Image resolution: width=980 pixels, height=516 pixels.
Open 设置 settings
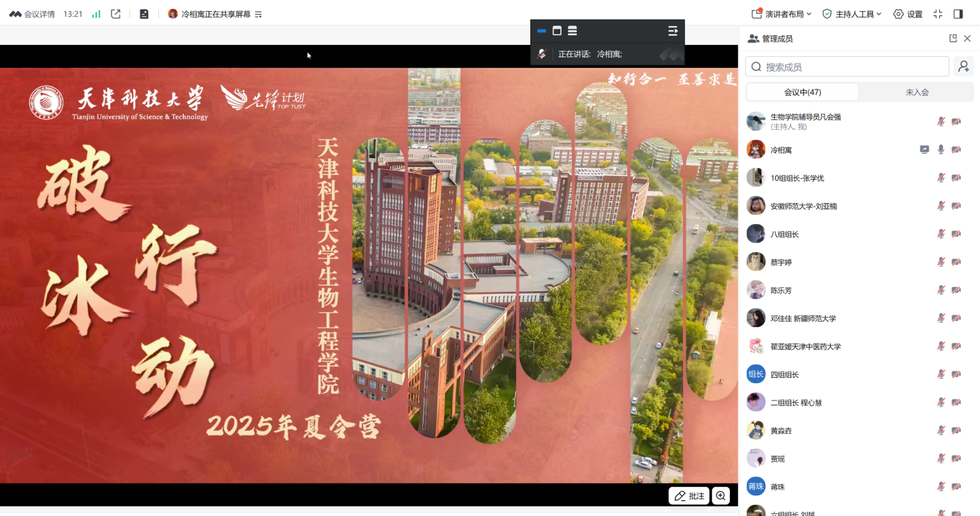(908, 14)
